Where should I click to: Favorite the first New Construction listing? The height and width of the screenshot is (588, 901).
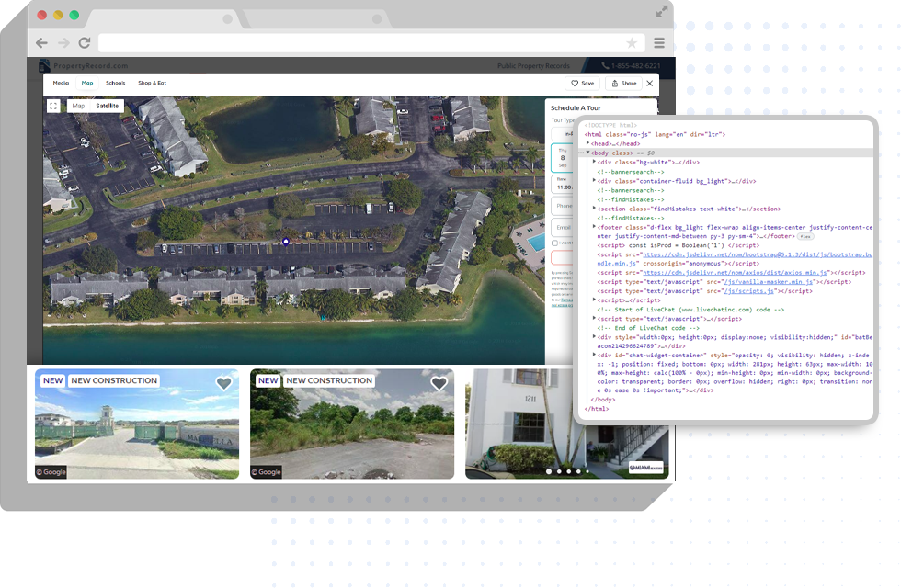[x=223, y=383]
